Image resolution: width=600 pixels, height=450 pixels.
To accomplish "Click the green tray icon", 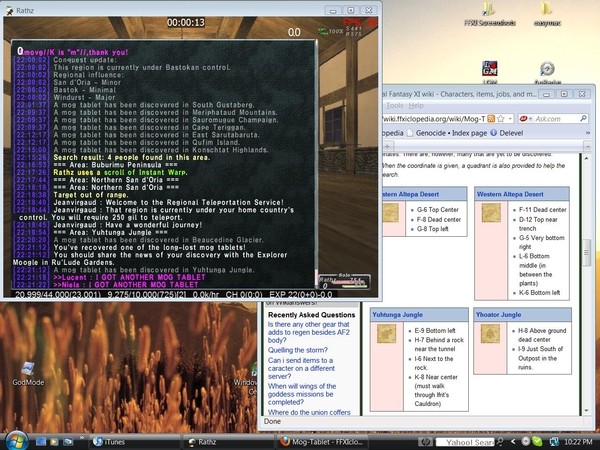I will tap(538, 442).
